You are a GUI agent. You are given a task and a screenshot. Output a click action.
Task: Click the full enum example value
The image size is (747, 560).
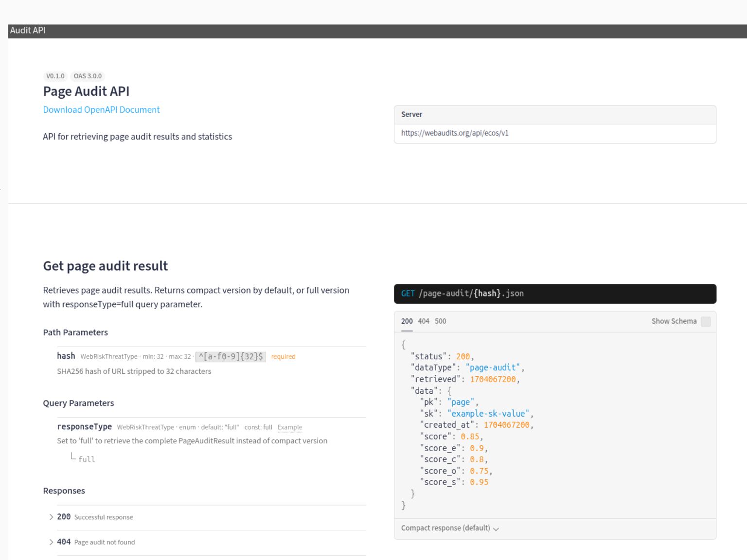[x=87, y=459]
